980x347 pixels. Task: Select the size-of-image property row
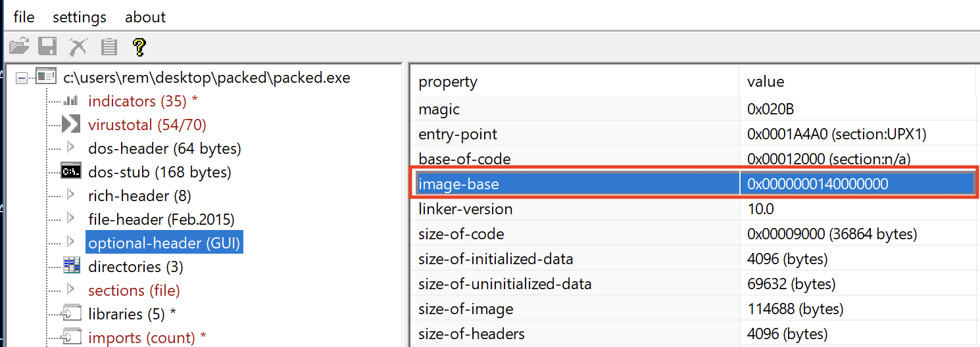coord(576,309)
